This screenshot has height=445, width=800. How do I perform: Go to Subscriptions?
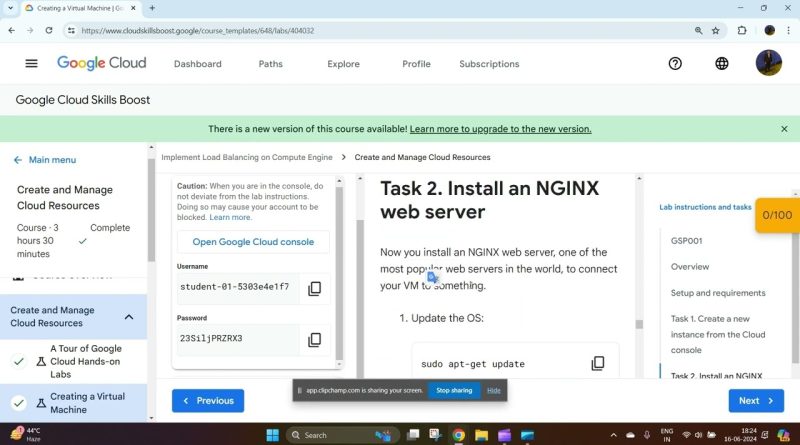pos(489,64)
